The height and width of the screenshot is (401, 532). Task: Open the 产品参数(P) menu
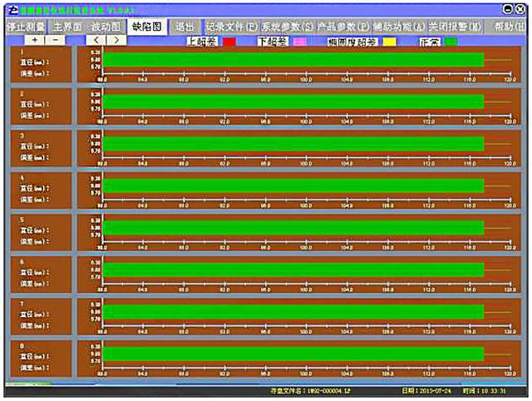tap(343, 27)
